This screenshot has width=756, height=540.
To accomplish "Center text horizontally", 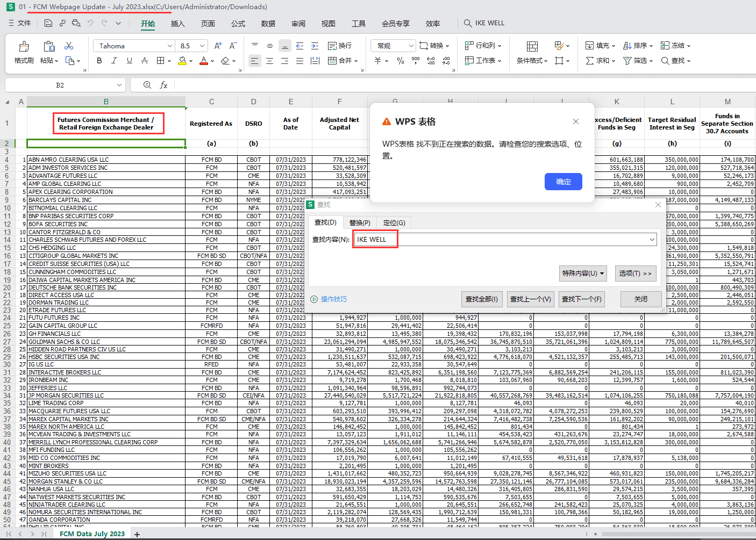I will tap(270, 61).
